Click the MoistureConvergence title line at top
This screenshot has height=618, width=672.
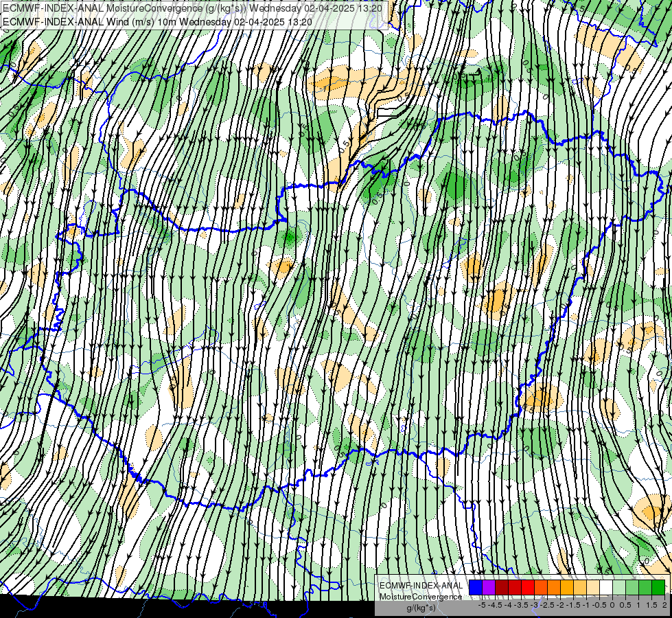tap(193, 8)
